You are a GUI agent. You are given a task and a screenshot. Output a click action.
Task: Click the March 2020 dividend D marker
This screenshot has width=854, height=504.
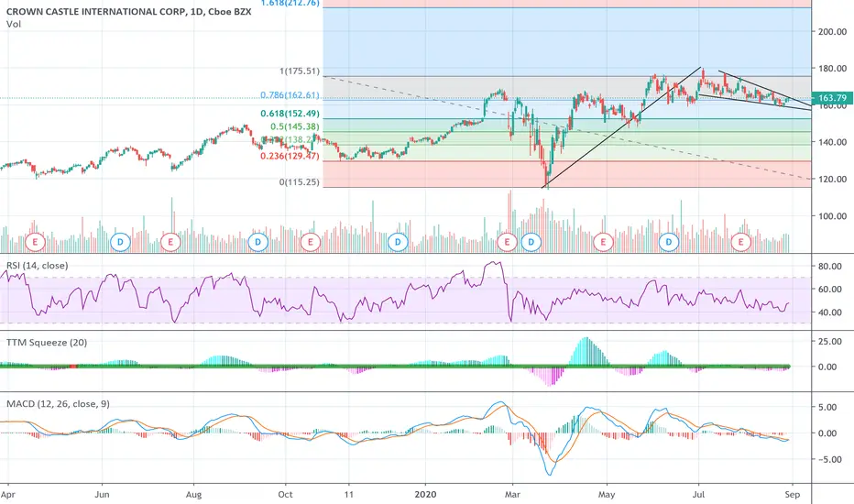coord(531,242)
